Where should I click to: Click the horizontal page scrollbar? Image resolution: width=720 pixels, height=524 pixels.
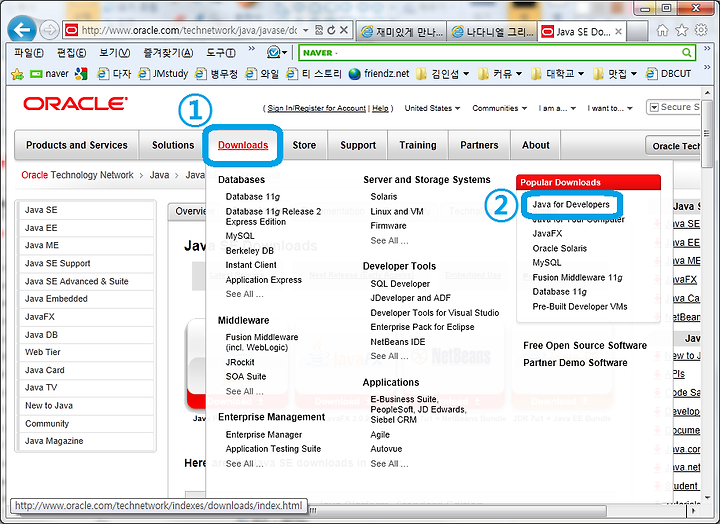(455, 510)
